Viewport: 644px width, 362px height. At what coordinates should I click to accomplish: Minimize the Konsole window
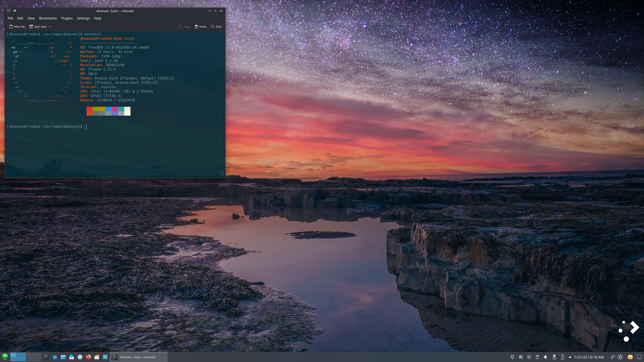[x=210, y=11]
